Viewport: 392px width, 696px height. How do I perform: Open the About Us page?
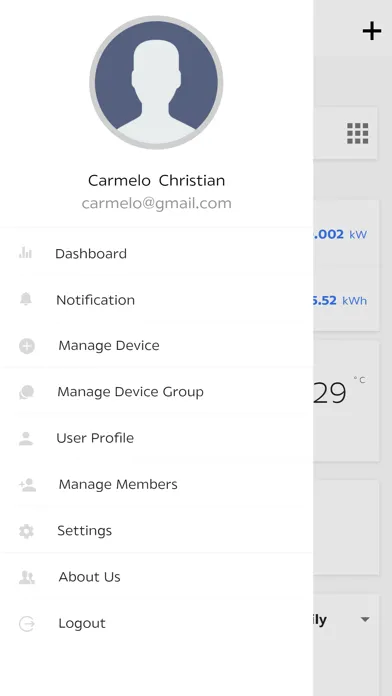point(157,577)
